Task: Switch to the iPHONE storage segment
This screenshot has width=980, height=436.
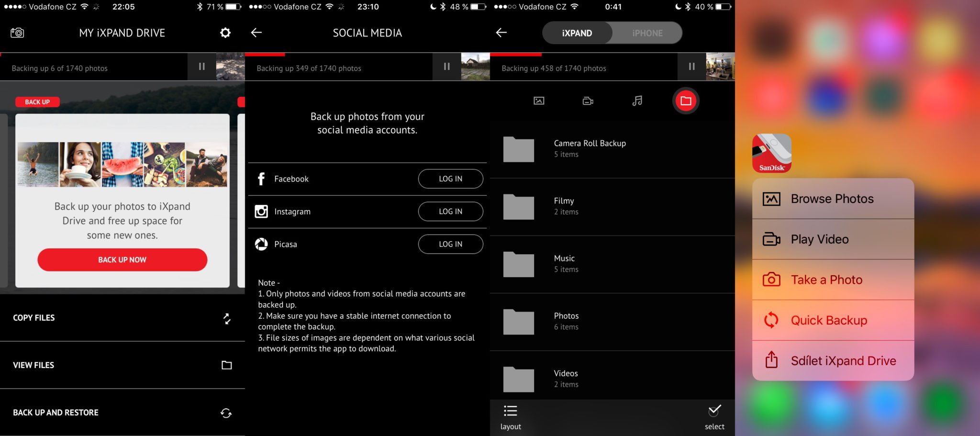Action: tap(647, 33)
